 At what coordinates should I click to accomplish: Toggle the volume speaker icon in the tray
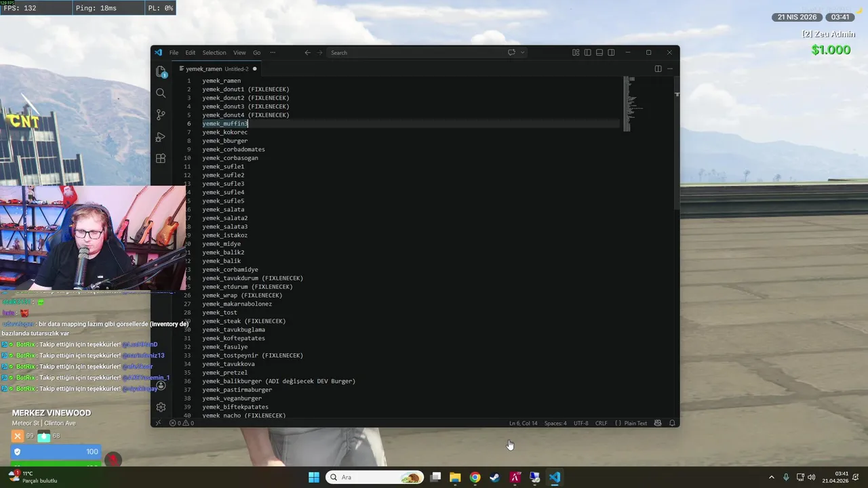(812, 477)
